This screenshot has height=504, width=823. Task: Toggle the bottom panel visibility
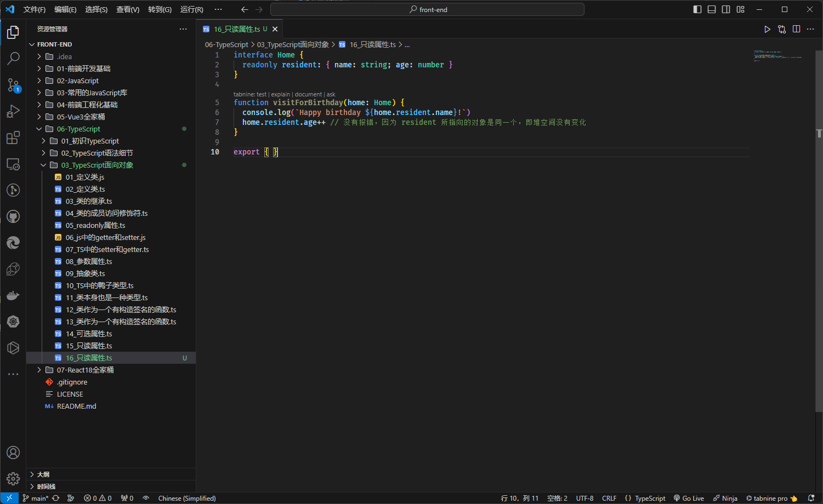pos(712,9)
